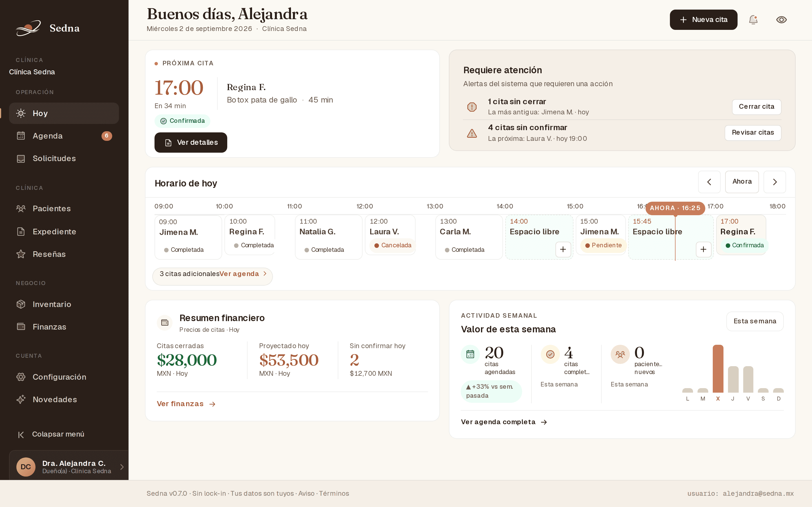Select Wednesday bar in weekly chart
Image resolution: width=812 pixels, height=507 pixels.
pos(718,368)
